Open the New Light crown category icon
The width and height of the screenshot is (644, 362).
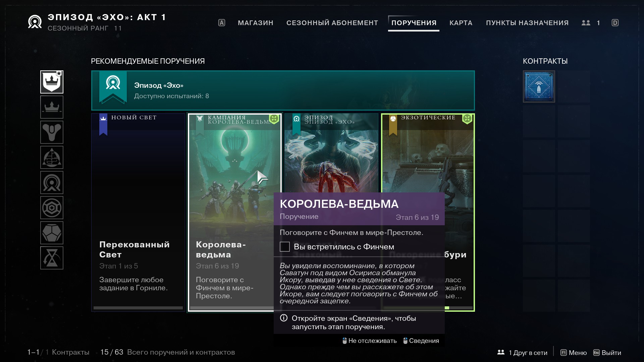52,107
